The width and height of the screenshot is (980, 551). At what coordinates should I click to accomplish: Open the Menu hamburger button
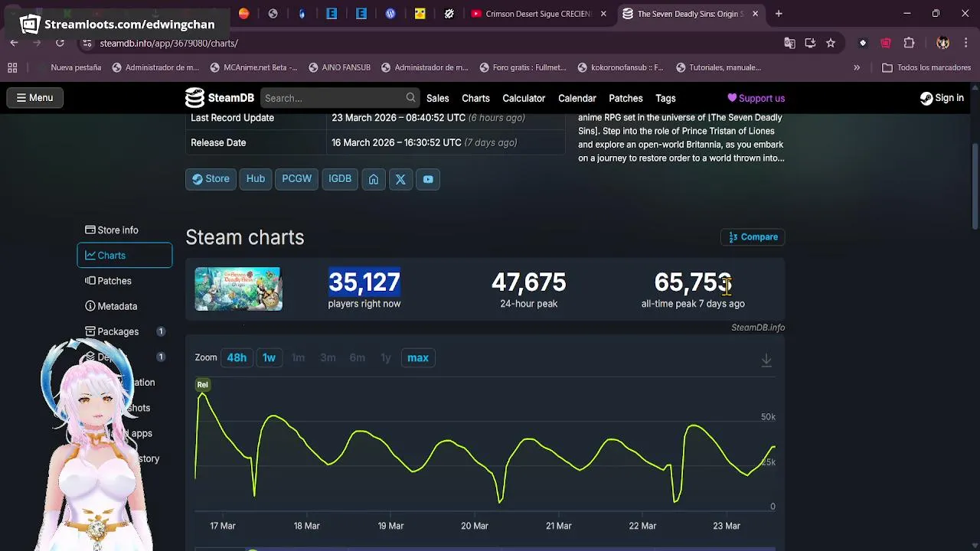[34, 98]
